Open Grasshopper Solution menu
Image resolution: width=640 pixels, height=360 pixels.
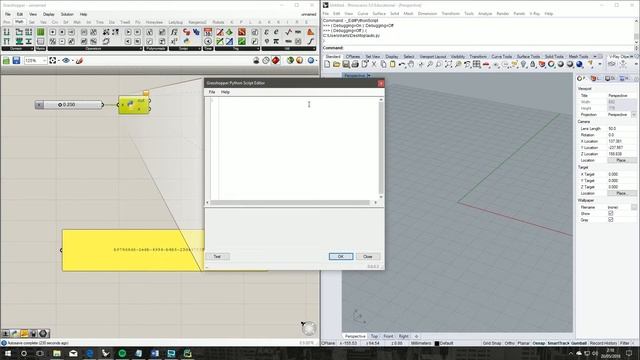coord(67,14)
